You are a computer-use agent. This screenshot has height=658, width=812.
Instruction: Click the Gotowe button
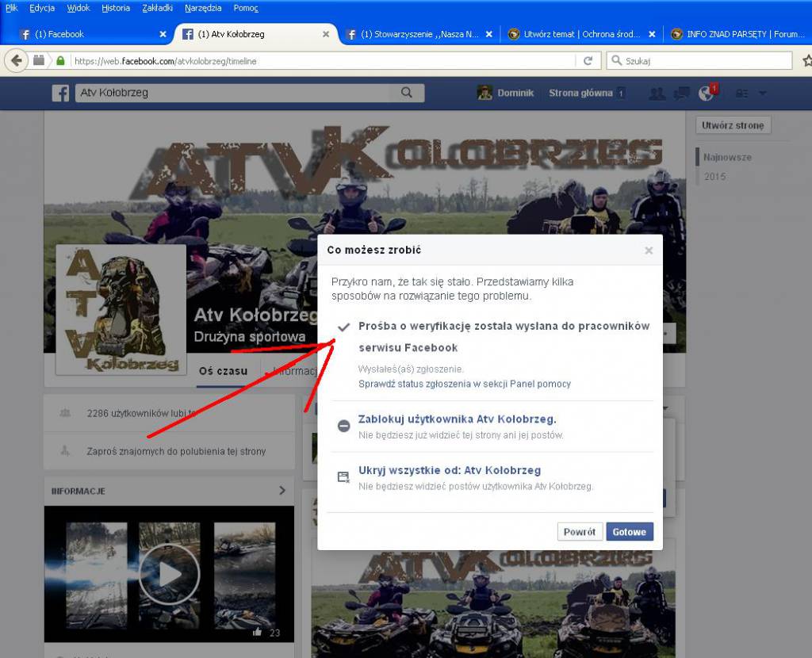coord(629,532)
